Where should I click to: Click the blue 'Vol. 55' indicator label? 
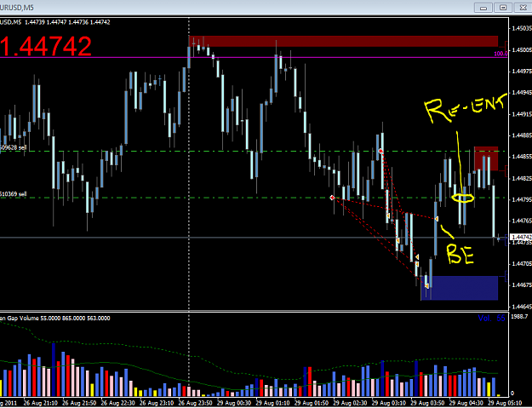[491, 318]
